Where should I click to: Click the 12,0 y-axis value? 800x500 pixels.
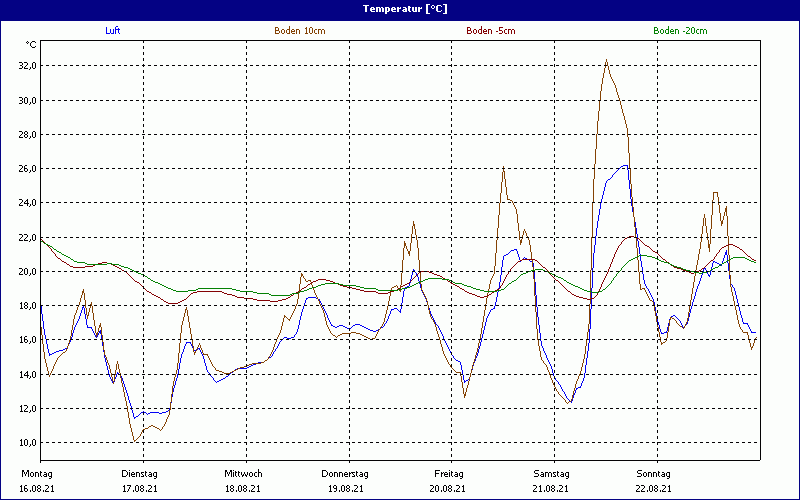tap(28, 408)
